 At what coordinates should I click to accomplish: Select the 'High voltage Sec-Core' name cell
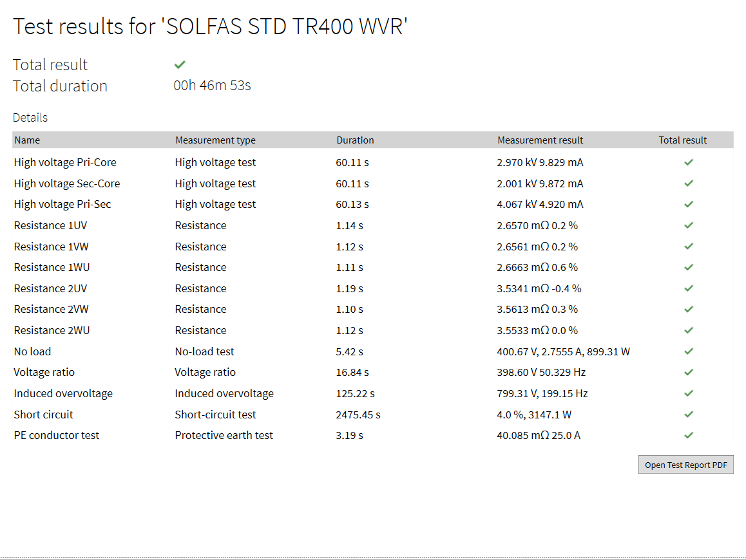click(67, 183)
